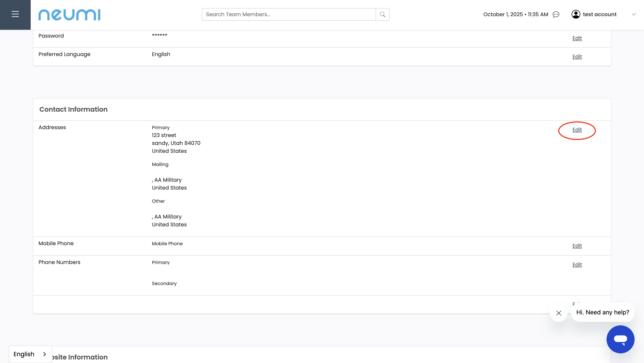Click the test account name

pyautogui.click(x=600, y=14)
